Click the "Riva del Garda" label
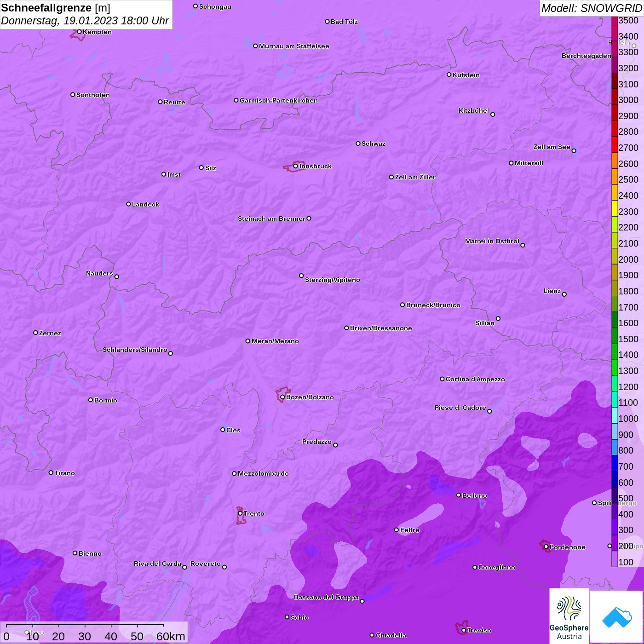This screenshot has width=644, height=644. click(x=157, y=563)
